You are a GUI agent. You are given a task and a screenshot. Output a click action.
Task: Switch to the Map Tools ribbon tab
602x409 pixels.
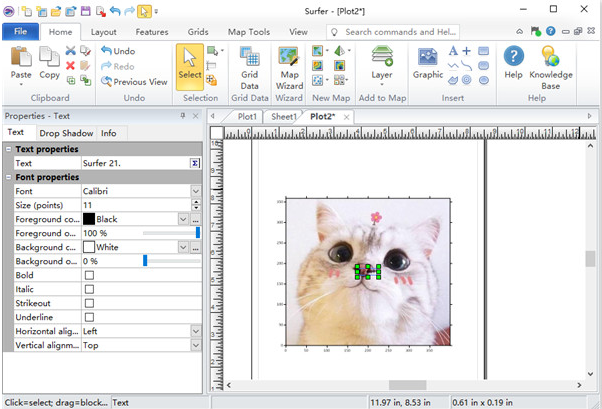(249, 32)
